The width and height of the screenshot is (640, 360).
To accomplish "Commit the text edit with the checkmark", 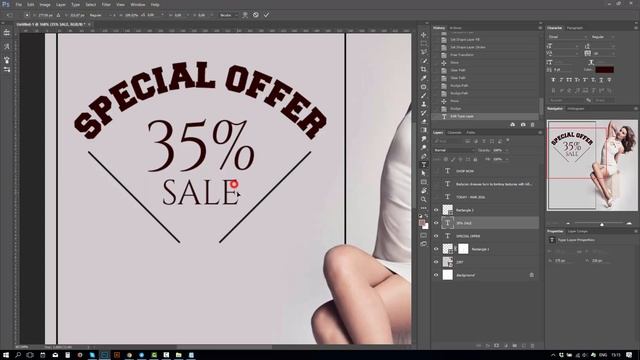I will (266, 15).
